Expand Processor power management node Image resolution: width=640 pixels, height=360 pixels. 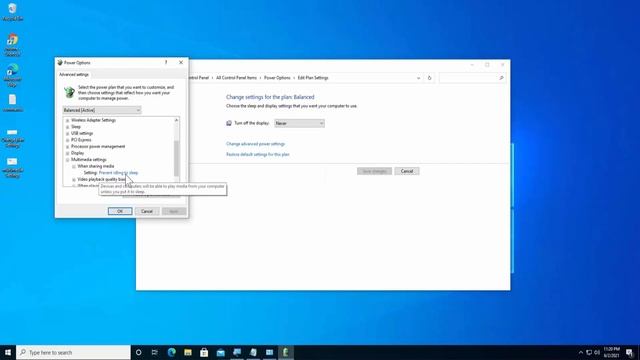67,147
